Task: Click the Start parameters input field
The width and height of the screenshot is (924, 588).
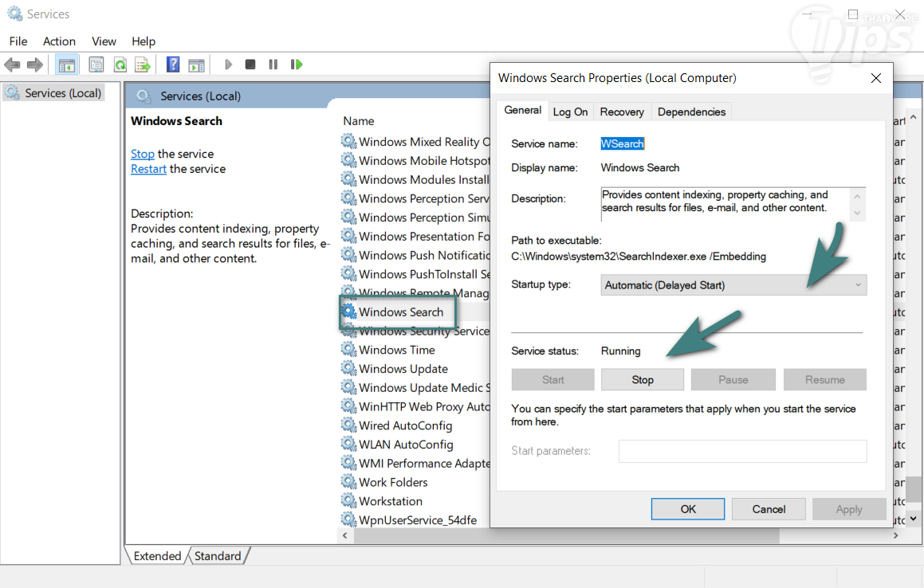Action: pos(742,451)
